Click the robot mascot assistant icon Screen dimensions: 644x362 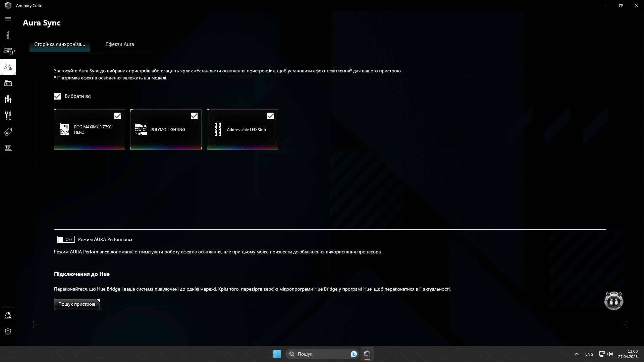coord(613,301)
